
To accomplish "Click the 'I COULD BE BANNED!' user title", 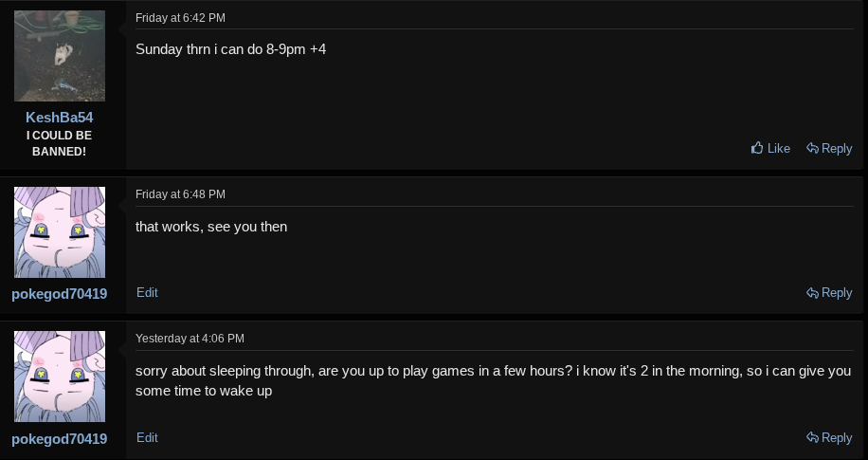I will (60, 143).
